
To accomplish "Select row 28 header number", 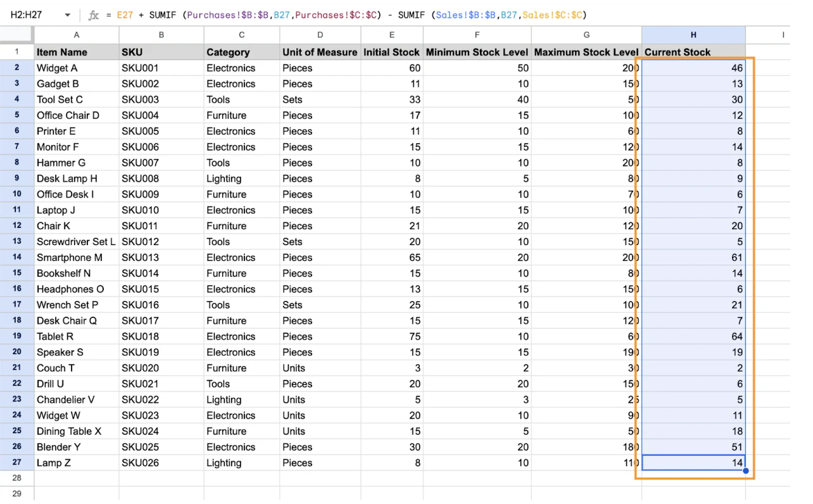I will [17, 478].
